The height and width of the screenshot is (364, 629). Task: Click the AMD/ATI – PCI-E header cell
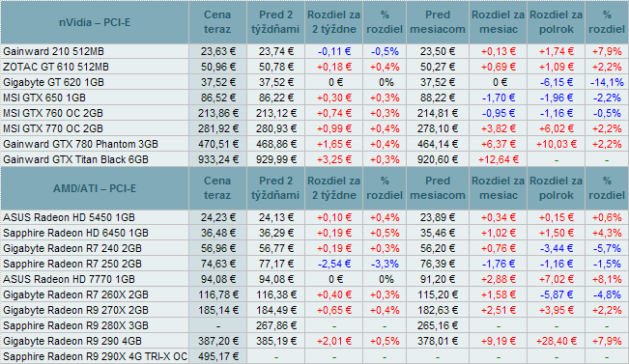pyautogui.click(x=95, y=188)
